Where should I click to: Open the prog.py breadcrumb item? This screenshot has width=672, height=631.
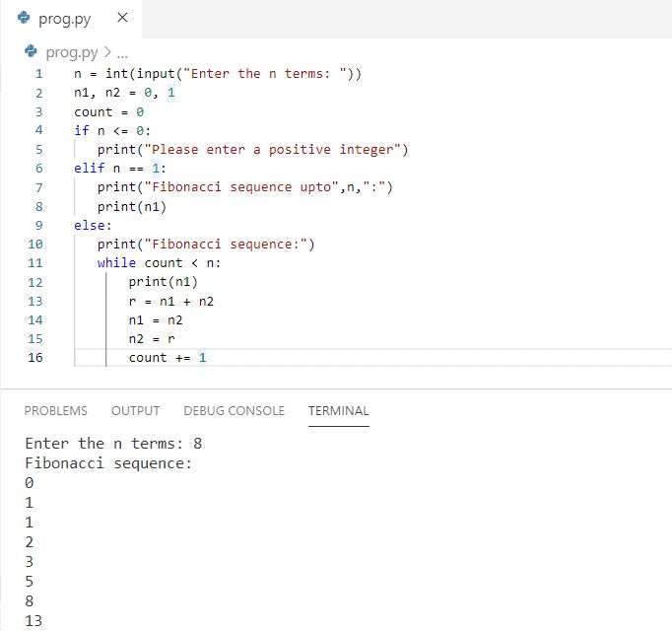click(72, 52)
